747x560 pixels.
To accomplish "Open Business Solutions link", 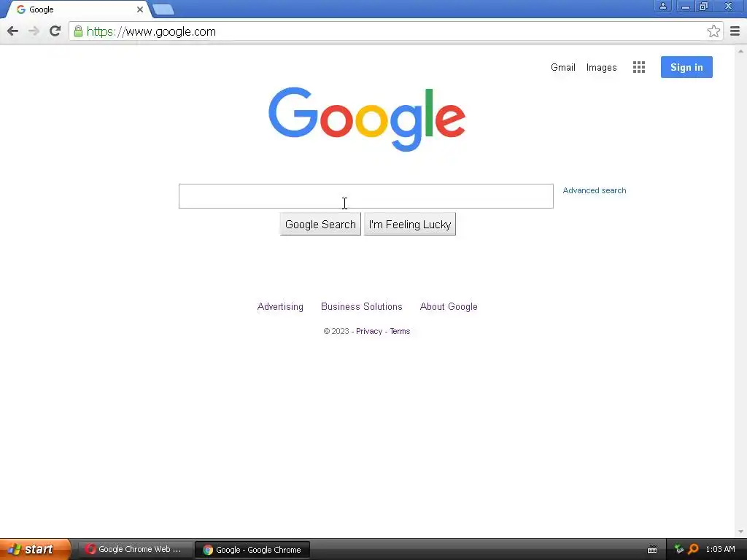I will point(362,307).
